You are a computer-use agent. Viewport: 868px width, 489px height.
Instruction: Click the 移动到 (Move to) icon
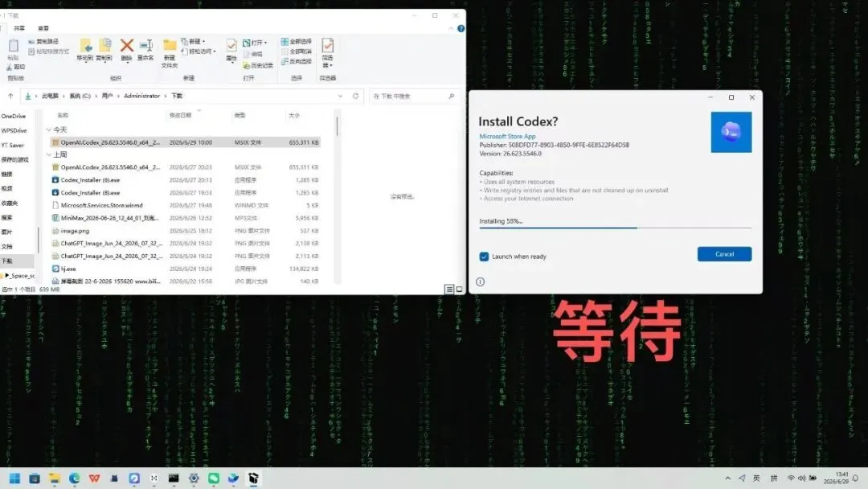[84, 46]
